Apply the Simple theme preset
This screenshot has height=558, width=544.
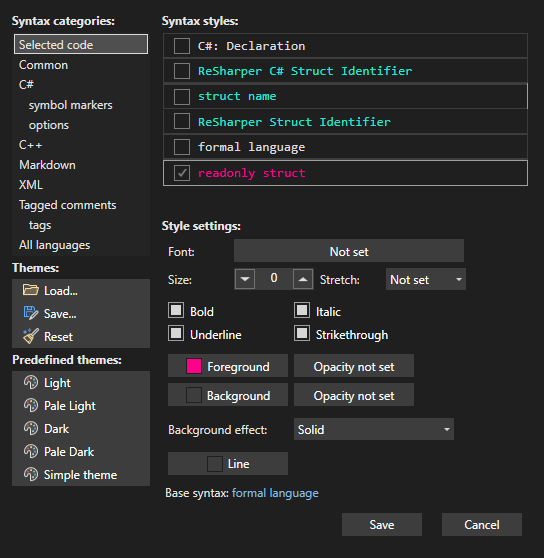coord(81,474)
